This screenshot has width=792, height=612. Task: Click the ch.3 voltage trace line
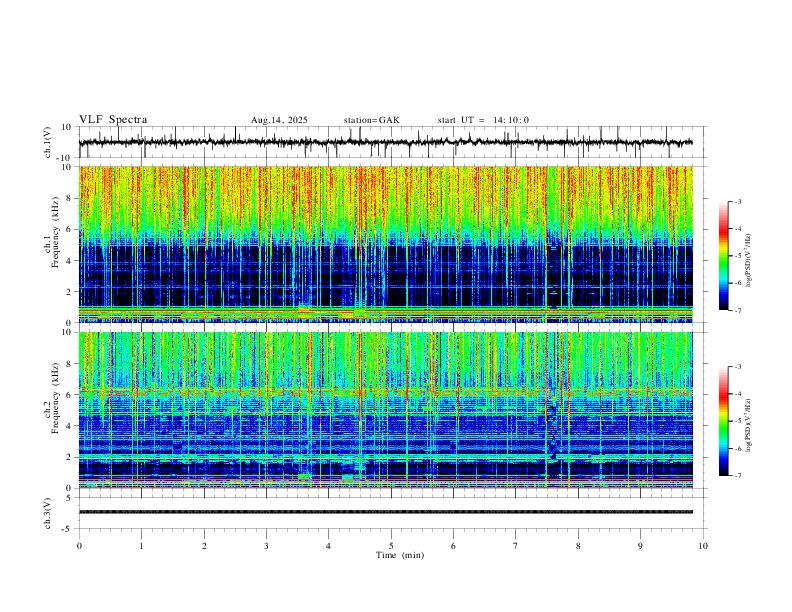tap(385, 512)
